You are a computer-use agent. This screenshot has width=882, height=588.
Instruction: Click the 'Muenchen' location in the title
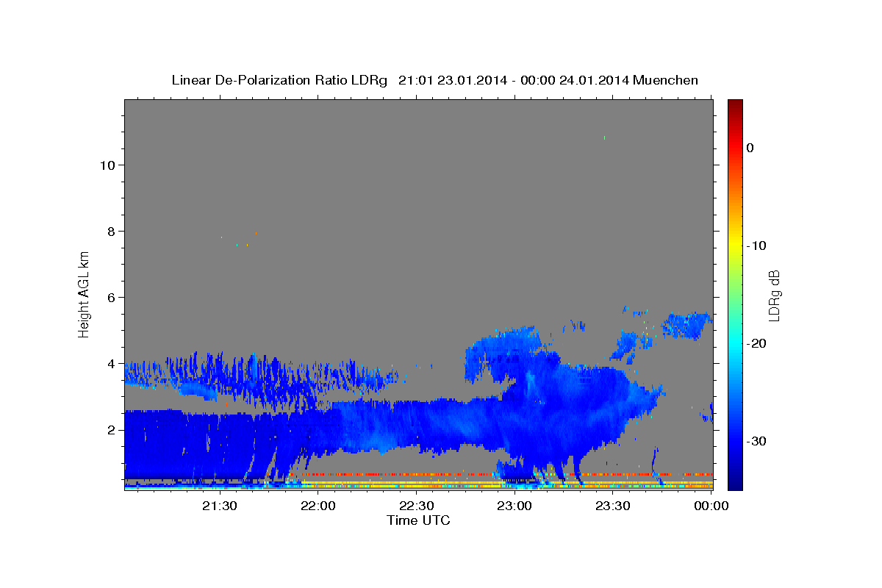(667, 80)
